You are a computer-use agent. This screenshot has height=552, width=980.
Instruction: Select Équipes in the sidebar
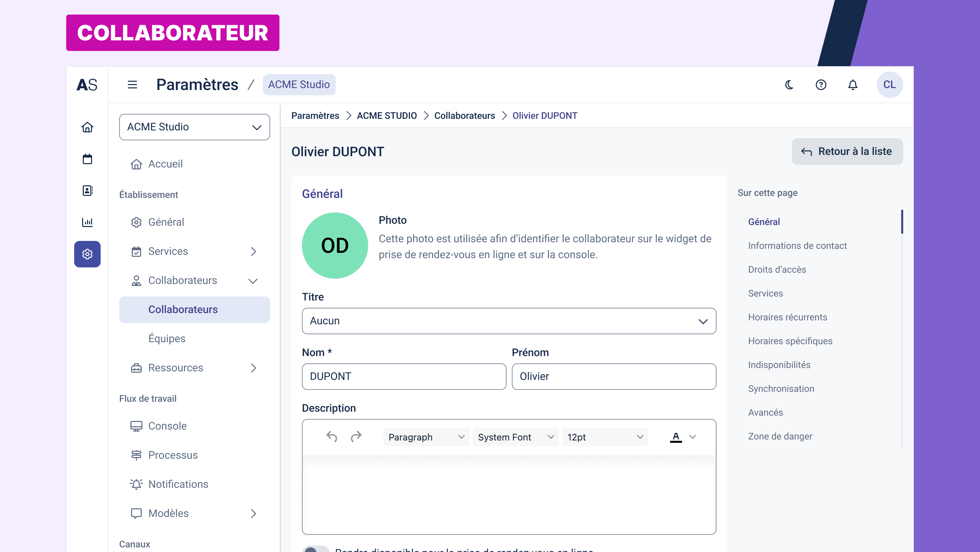click(x=167, y=338)
